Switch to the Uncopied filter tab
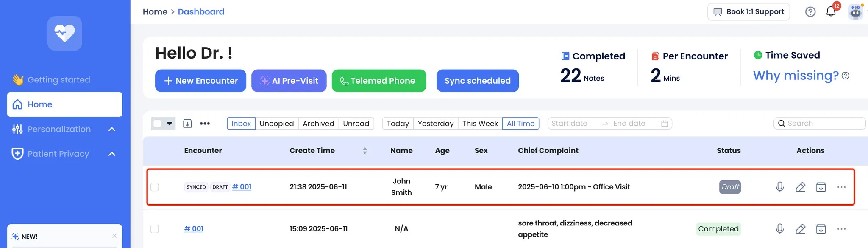 (277, 124)
